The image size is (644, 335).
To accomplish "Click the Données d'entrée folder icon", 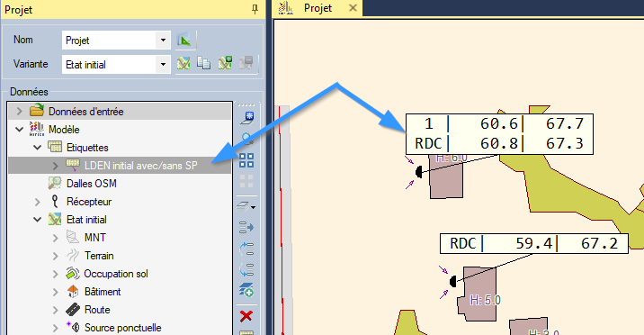I will [x=37, y=110].
